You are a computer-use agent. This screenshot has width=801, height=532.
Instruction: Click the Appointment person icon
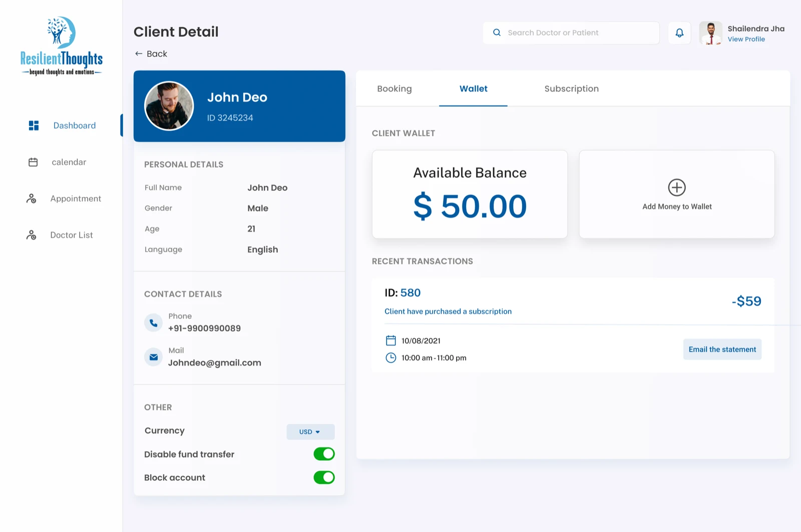click(31, 199)
